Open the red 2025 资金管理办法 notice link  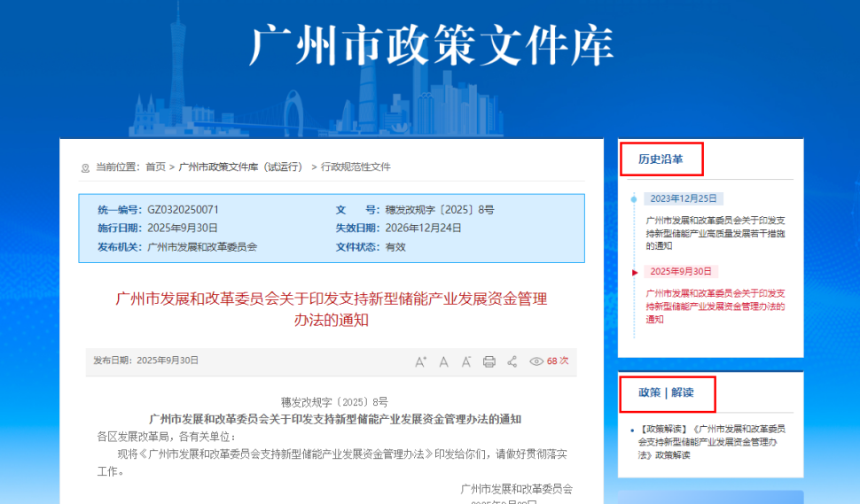coord(715,306)
